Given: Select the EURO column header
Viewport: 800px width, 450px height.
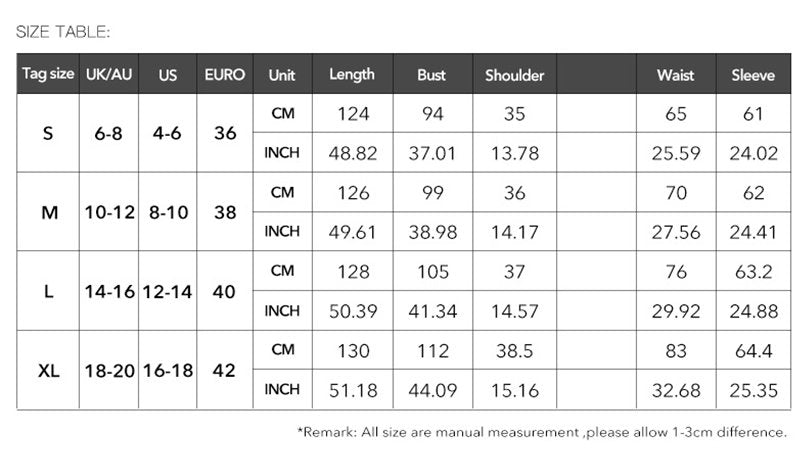Looking at the screenshot, I should click(225, 75).
